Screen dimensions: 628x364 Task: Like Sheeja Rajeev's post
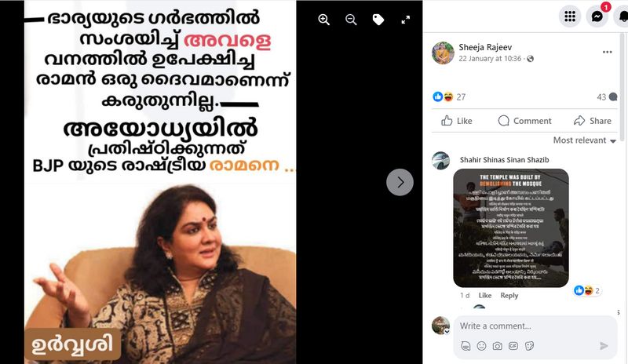457,121
